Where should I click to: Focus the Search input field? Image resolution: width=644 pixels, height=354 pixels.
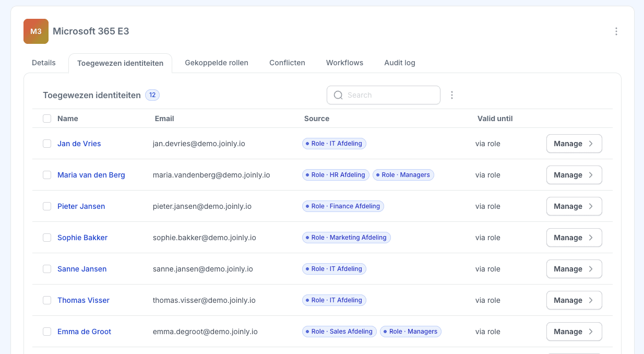click(384, 95)
